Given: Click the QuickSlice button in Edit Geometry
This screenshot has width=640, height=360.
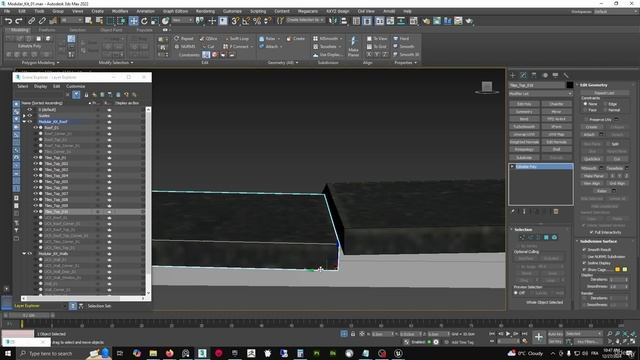Looking at the screenshot, I should [592, 159].
